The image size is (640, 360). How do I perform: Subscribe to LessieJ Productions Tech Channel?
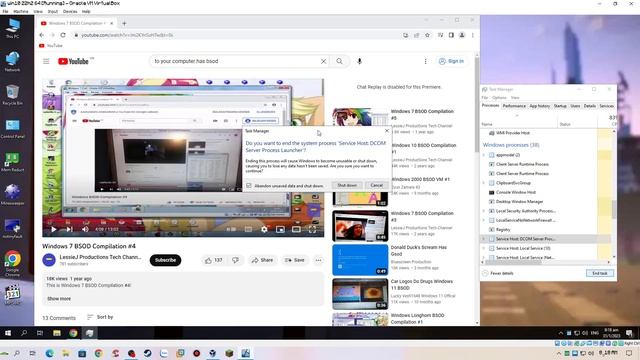tap(165, 260)
